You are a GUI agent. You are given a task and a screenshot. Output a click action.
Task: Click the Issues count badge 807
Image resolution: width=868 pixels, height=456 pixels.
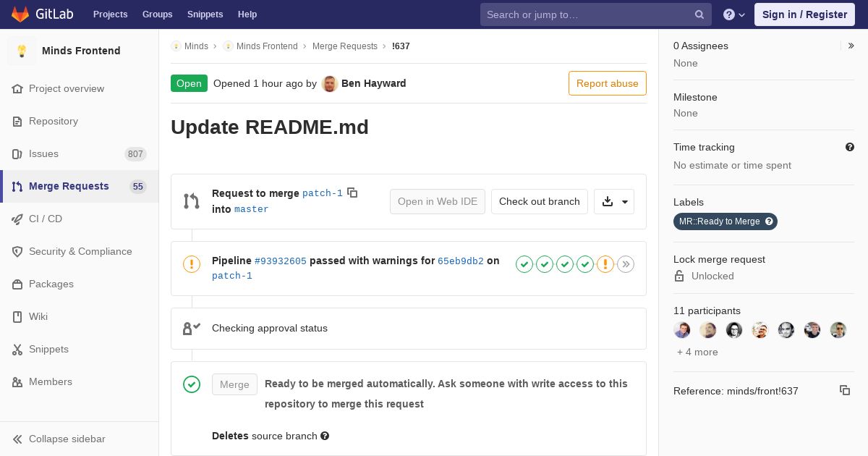(x=135, y=153)
